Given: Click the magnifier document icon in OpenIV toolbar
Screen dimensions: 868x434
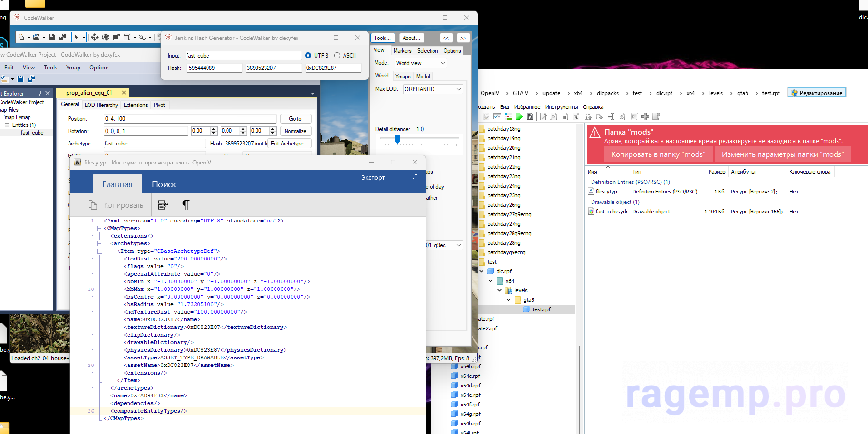Looking at the screenshot, I should 553,116.
